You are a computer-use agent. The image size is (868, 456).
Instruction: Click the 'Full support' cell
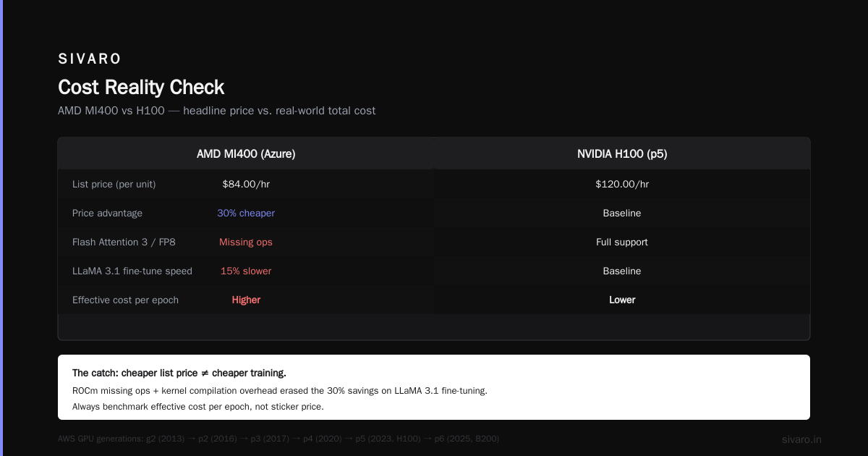click(622, 242)
